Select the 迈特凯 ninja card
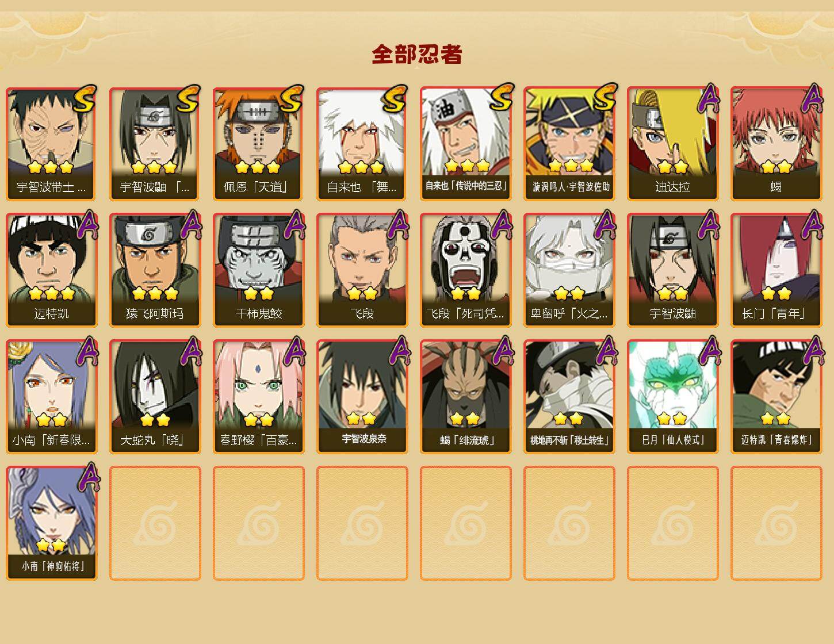This screenshot has width=834, height=644. pos(51,270)
